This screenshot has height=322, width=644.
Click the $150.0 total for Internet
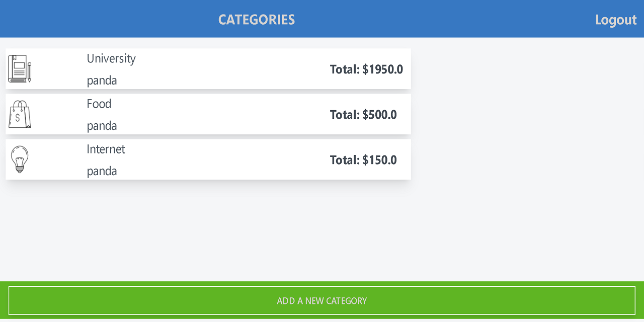click(x=363, y=159)
